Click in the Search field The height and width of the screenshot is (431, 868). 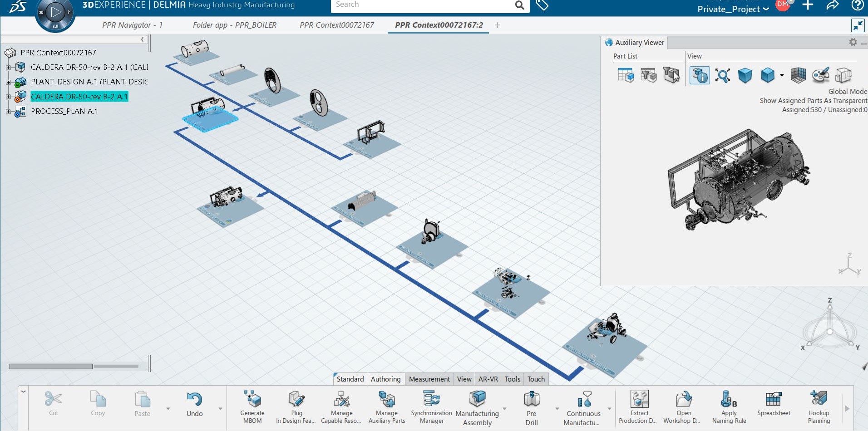423,5
